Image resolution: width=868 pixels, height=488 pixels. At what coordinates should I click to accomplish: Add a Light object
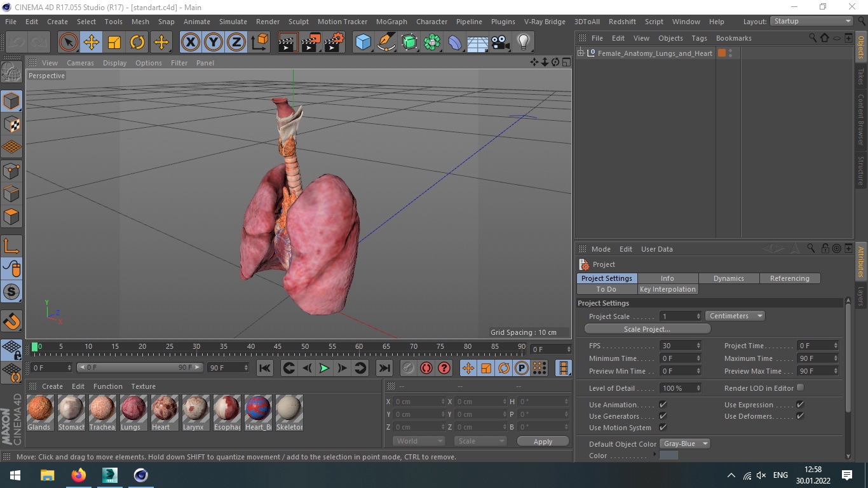523,43
